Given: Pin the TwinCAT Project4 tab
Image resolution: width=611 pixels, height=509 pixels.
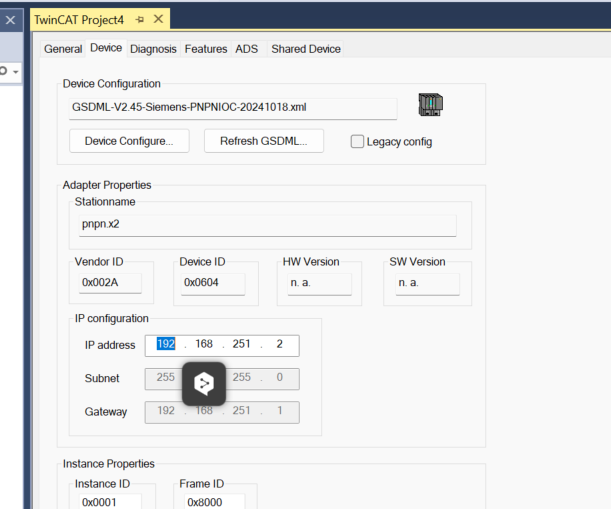Looking at the screenshot, I should (x=140, y=19).
